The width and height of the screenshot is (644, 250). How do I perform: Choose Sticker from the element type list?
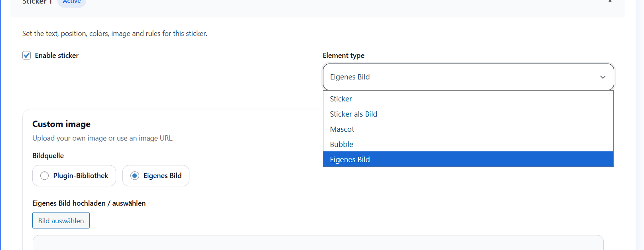pos(341,99)
